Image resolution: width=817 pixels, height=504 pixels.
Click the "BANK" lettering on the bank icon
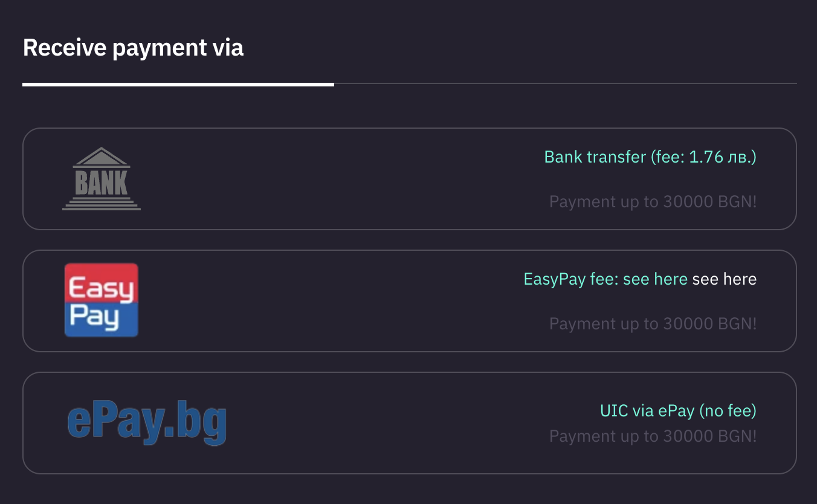pos(102,183)
